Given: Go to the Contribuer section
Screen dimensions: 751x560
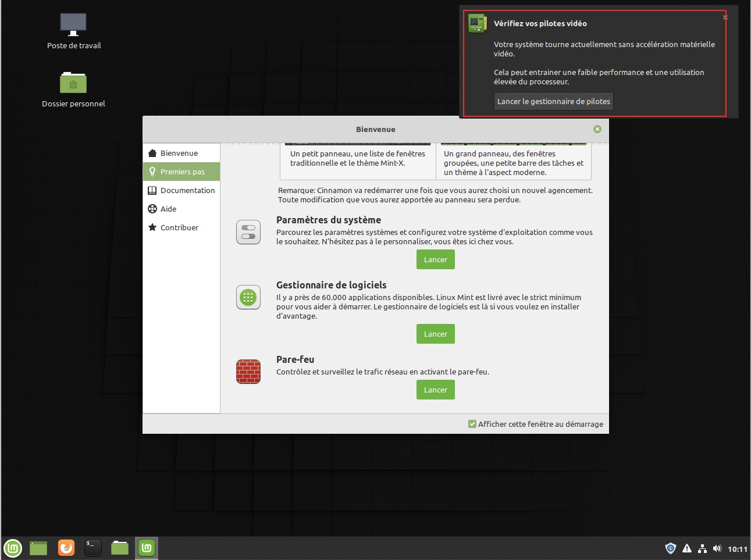Looking at the screenshot, I should 179,227.
